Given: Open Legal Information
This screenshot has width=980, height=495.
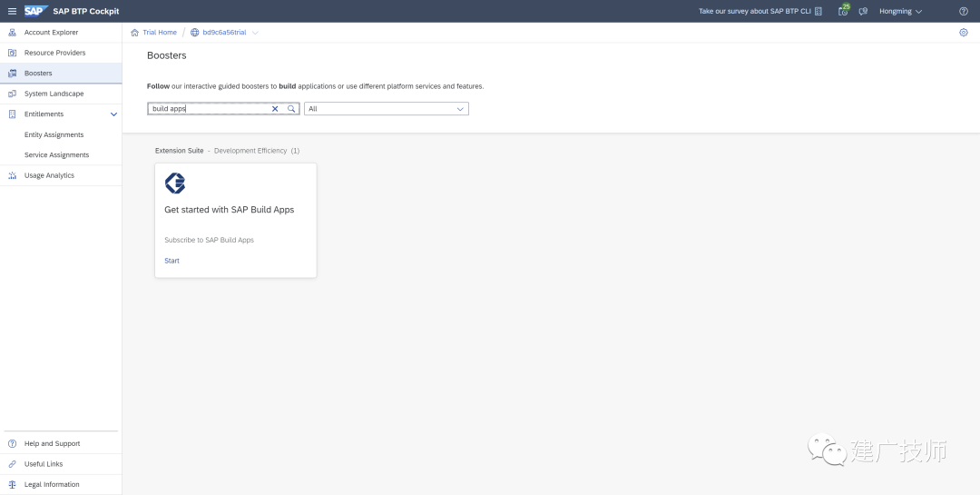Looking at the screenshot, I should click(52, 484).
